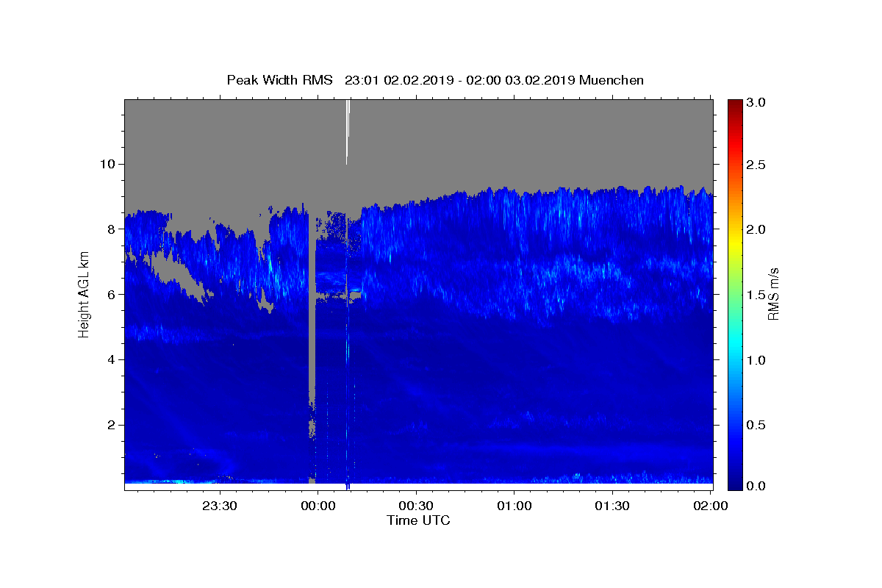Click the 00:00 time tick label
This screenshot has height=588, width=882.
(x=318, y=506)
